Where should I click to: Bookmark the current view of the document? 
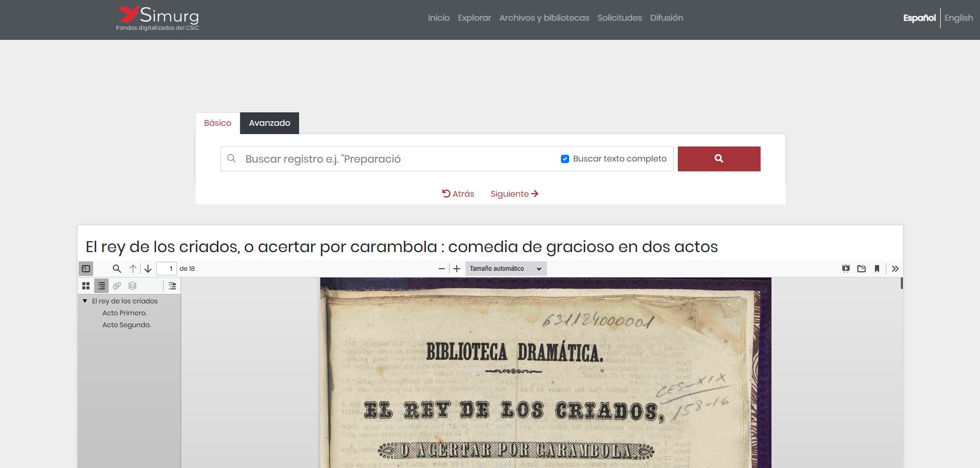click(877, 269)
